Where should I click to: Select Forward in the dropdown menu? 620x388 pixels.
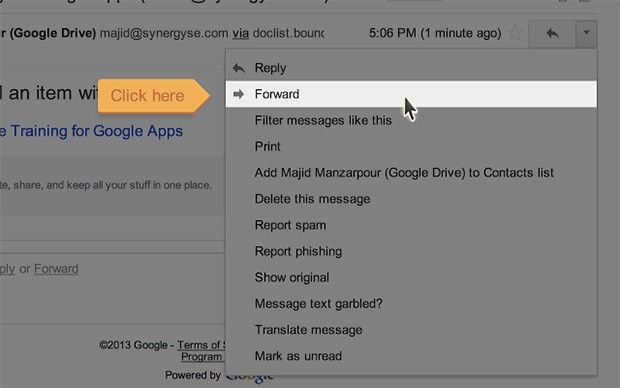411,94
